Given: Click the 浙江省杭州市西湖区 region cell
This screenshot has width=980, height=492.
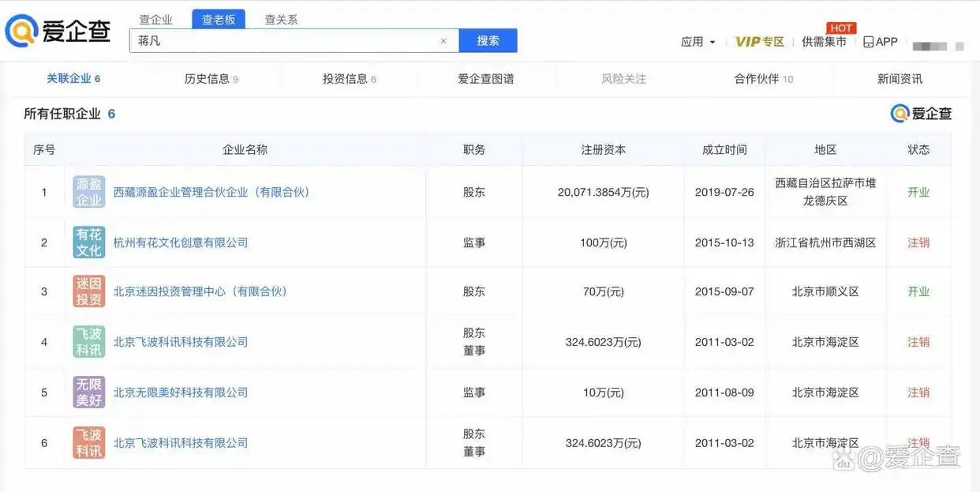Looking at the screenshot, I should coord(825,242).
